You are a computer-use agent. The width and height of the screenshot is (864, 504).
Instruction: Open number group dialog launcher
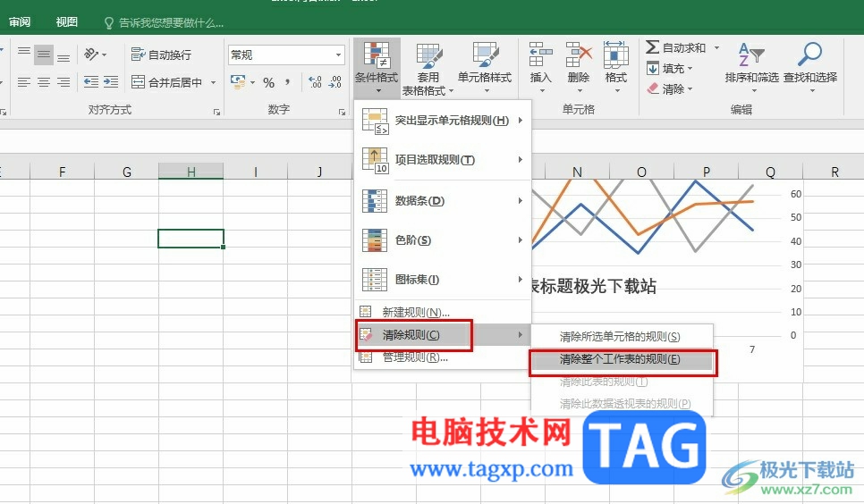coord(343,112)
